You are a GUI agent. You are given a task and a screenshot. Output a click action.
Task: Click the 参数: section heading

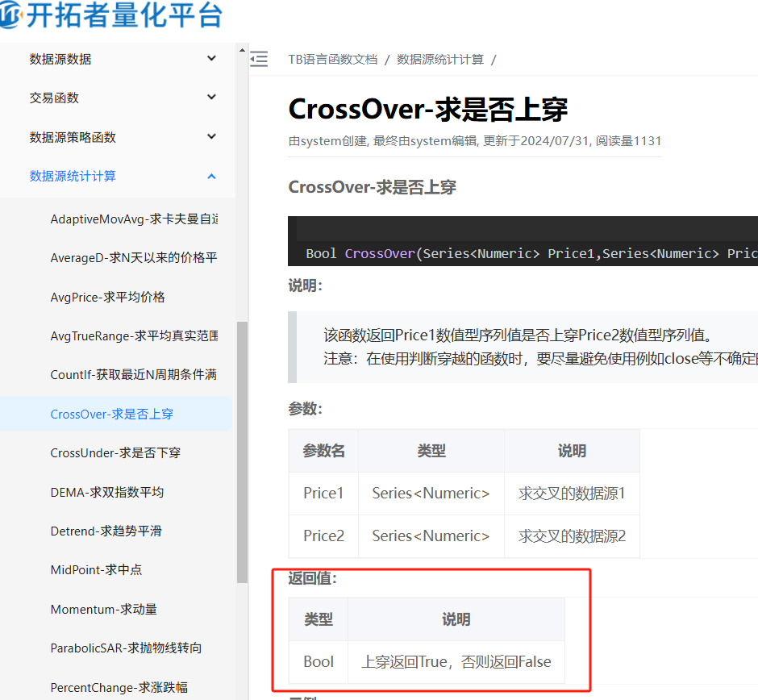click(x=305, y=409)
